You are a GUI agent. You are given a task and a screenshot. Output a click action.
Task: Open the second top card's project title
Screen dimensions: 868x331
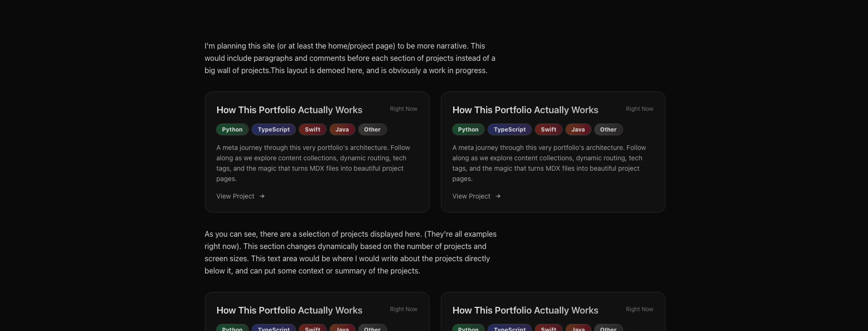click(x=525, y=110)
